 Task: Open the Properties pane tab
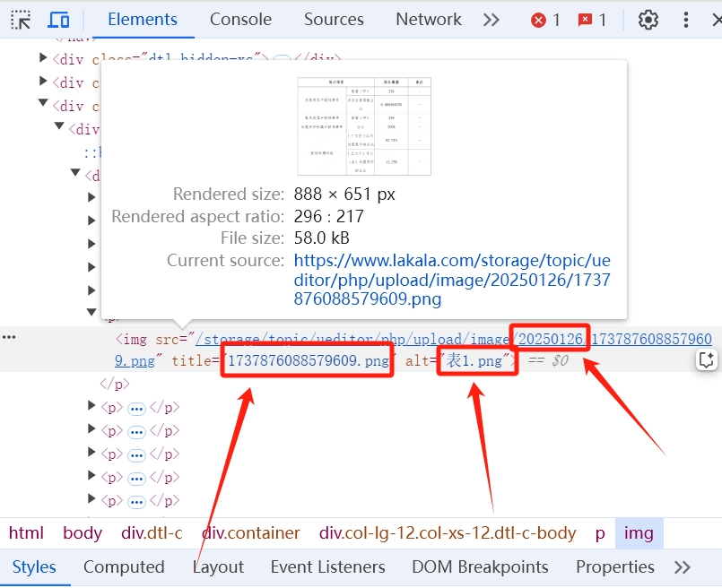615,566
